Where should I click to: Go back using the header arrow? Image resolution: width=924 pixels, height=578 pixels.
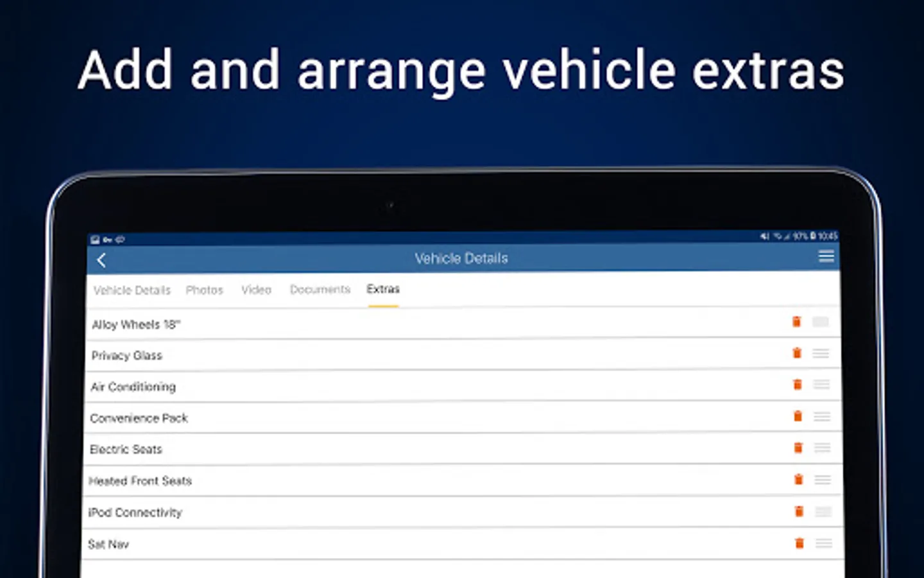click(101, 260)
